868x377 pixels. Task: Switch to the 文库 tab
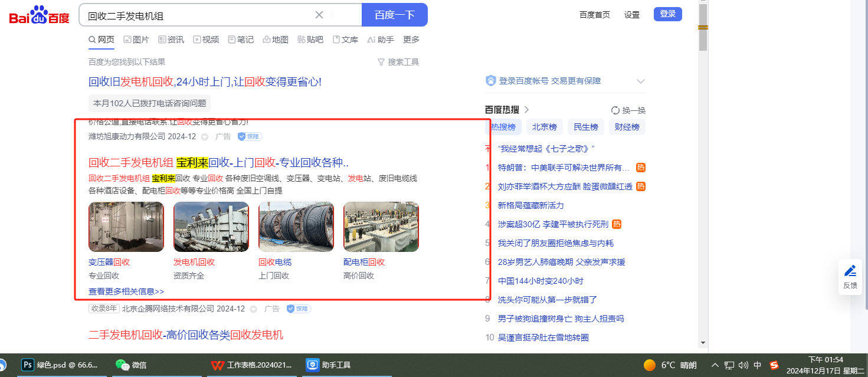click(x=345, y=40)
